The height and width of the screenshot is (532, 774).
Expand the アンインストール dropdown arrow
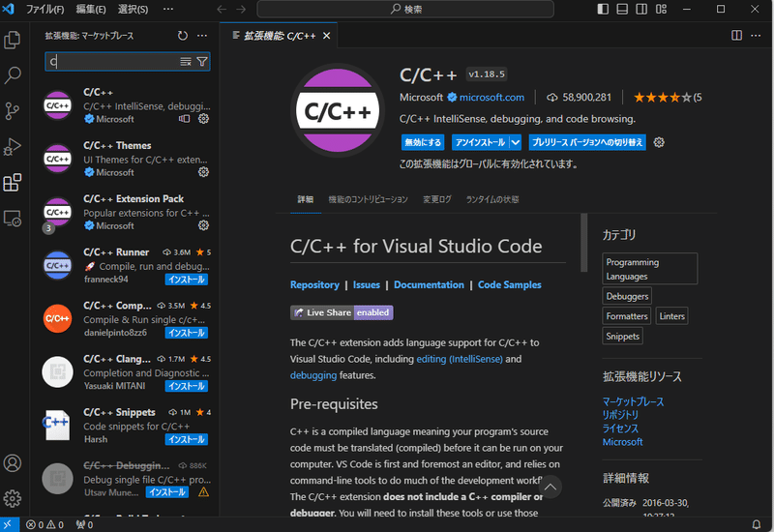pyautogui.click(x=516, y=142)
